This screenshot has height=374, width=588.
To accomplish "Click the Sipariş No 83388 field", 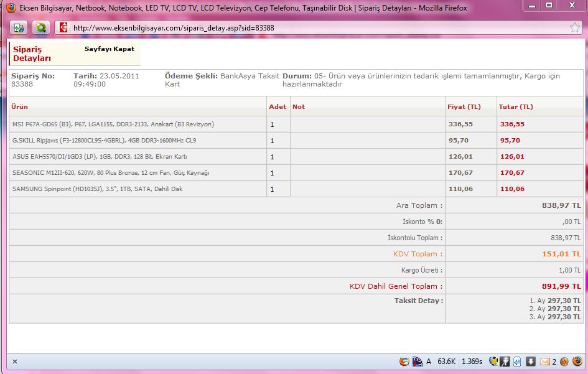I will (33, 80).
